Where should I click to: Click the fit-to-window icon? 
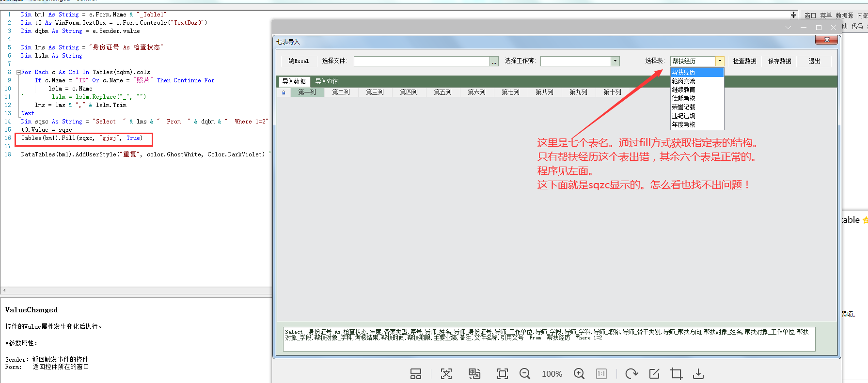[503, 374]
